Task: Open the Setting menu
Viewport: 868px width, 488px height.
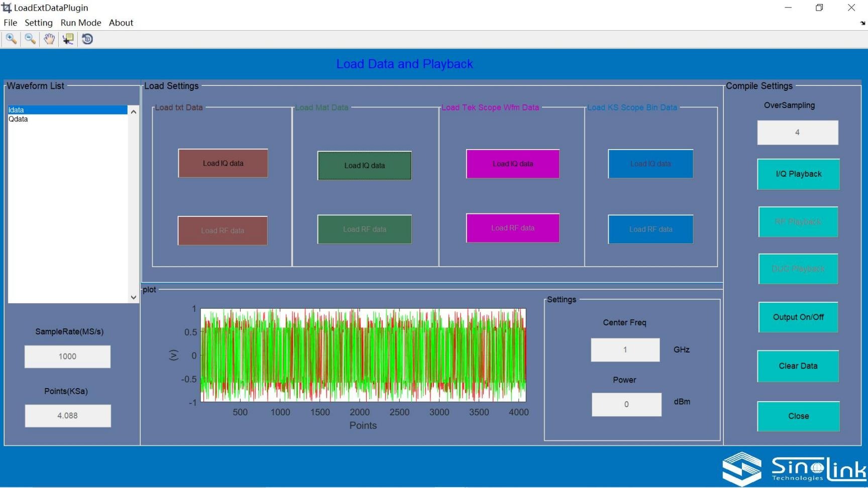Action: (x=39, y=23)
